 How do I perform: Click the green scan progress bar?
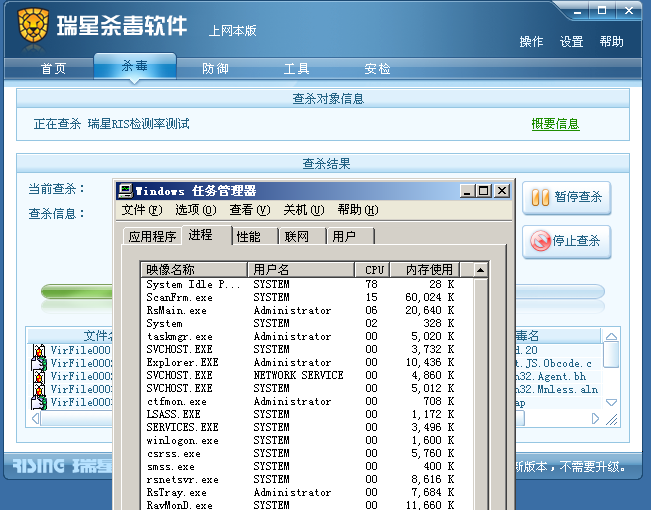tap(77, 292)
